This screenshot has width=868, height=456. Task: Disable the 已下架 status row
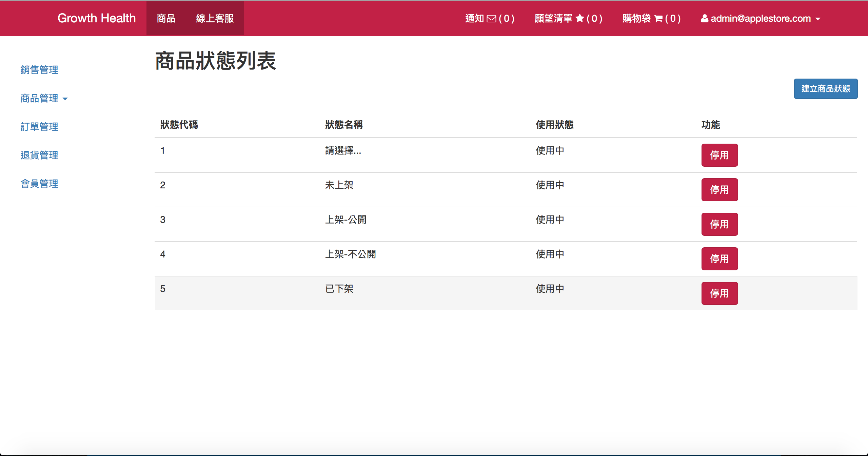coord(719,293)
